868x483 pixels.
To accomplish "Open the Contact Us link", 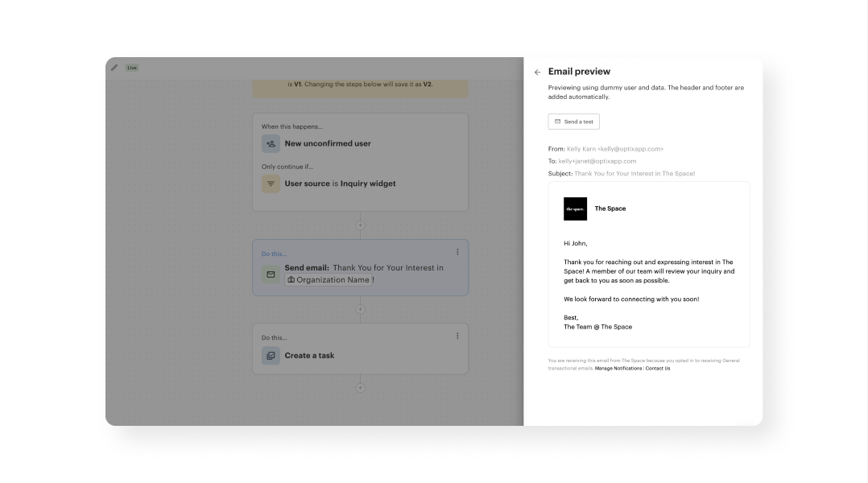I will (x=658, y=368).
